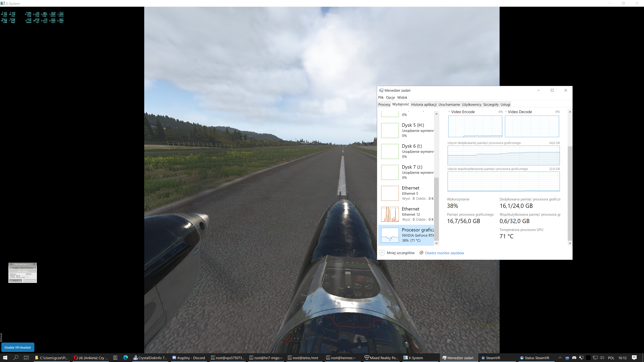Open taskbar search magnifier icon

pos(16,357)
